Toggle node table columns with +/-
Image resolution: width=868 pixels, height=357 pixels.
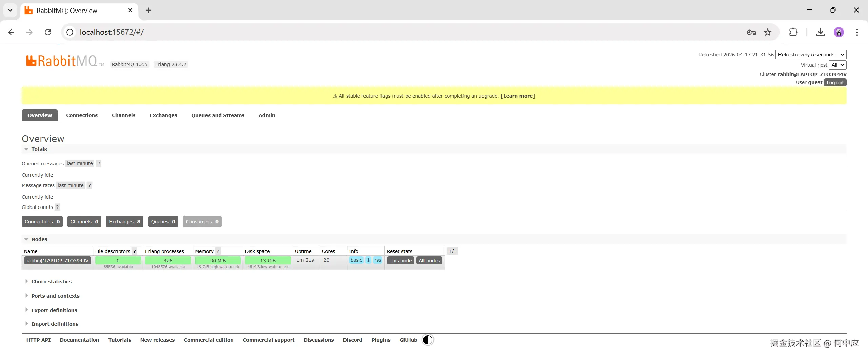click(452, 251)
